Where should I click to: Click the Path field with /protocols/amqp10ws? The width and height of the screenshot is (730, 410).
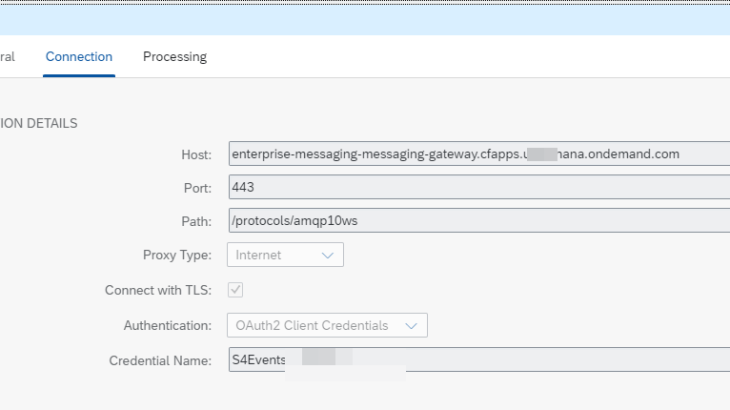pyautogui.click(x=478, y=221)
